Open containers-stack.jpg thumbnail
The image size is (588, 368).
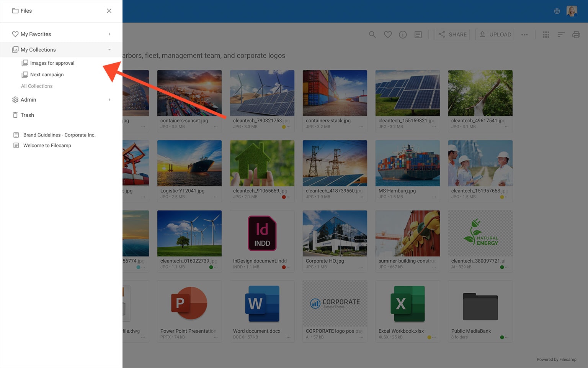pos(335,93)
